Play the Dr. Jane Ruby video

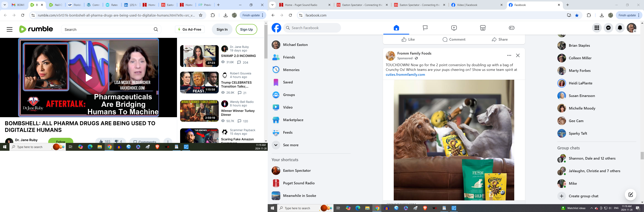(89, 78)
